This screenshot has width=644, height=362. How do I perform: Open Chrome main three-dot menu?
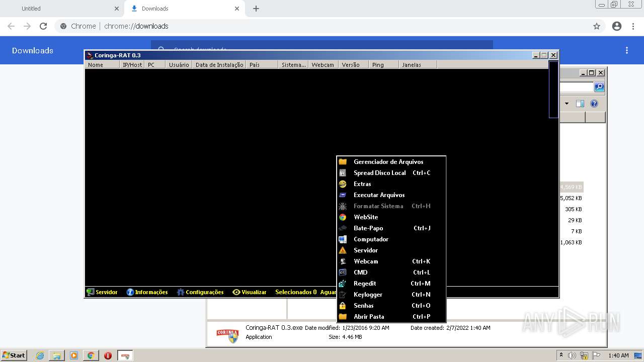633,26
